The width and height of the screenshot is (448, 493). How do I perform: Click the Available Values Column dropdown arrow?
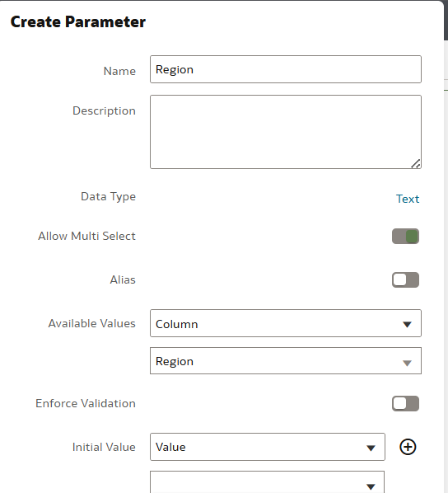click(x=407, y=324)
